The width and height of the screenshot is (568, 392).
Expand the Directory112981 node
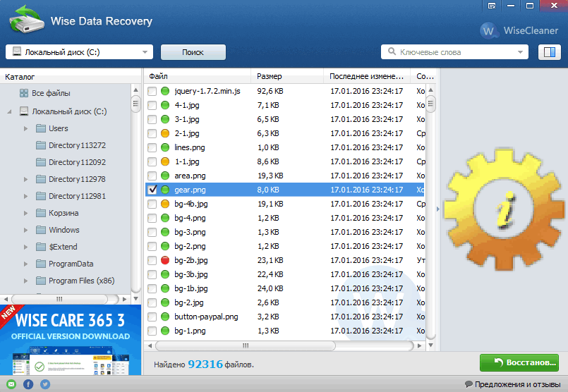point(25,196)
